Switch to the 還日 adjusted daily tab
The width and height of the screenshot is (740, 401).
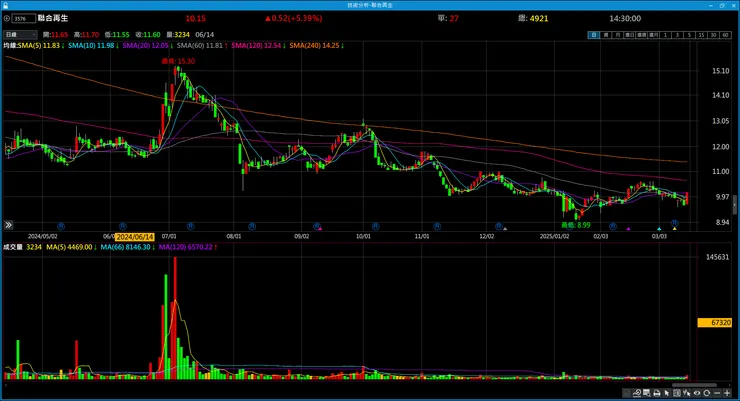click(630, 35)
